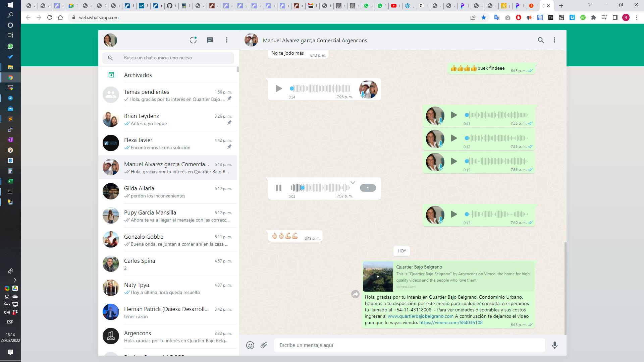Open the Temas pendientes chat
The height and width of the screenshot is (362, 644).
[x=168, y=95]
